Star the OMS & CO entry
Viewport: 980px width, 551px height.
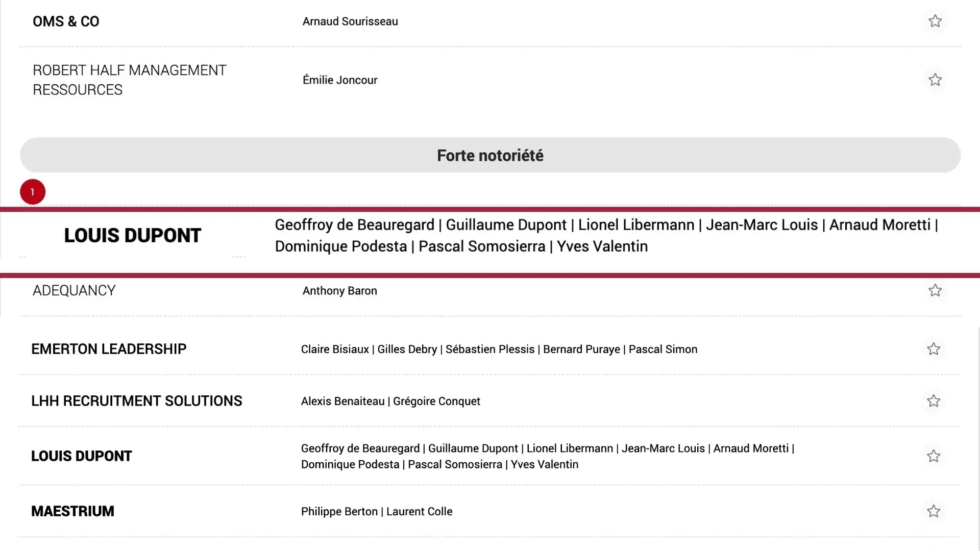click(x=935, y=21)
